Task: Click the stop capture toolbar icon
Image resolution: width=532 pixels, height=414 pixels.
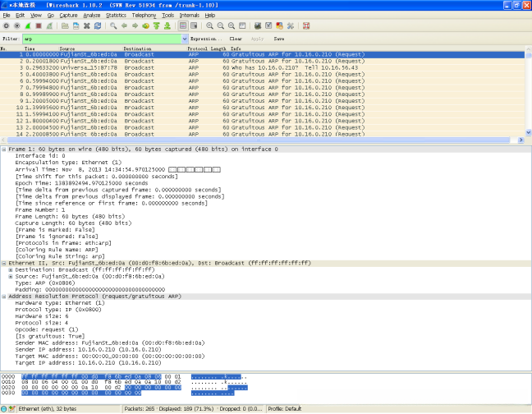Action: pos(39,25)
